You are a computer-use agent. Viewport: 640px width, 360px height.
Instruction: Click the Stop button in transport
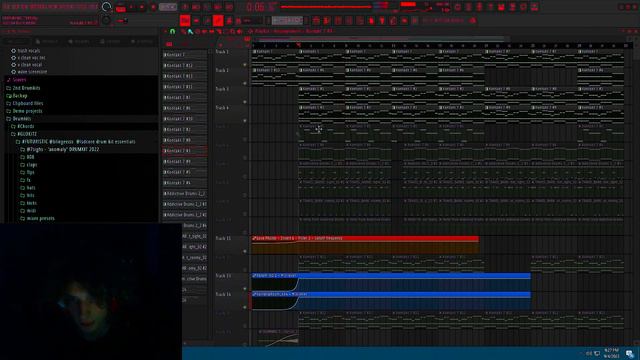(x=142, y=7)
